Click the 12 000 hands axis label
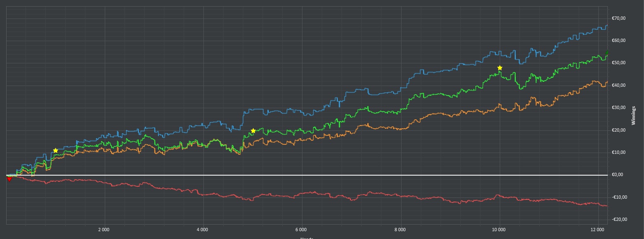Image resolution: width=644 pixels, height=239 pixels. click(x=598, y=229)
